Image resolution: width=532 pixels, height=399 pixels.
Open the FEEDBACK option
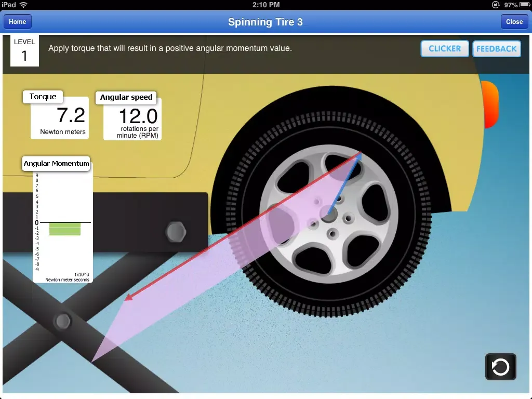coord(496,48)
